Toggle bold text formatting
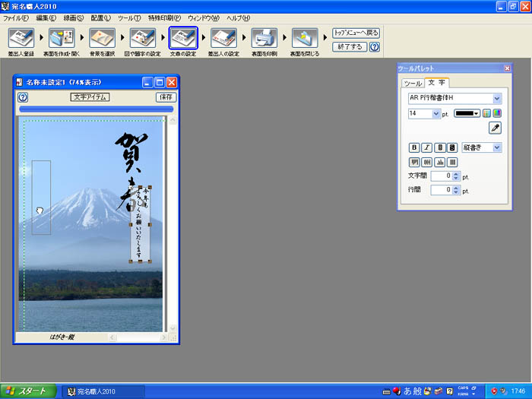Image resolution: width=532 pixels, height=399 pixels. click(414, 147)
